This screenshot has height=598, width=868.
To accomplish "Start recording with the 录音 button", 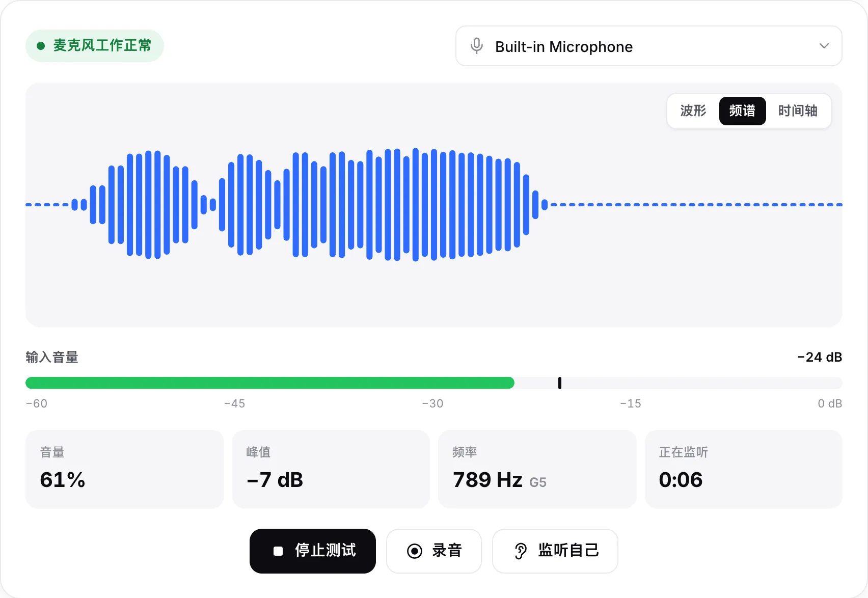I will 434,551.
